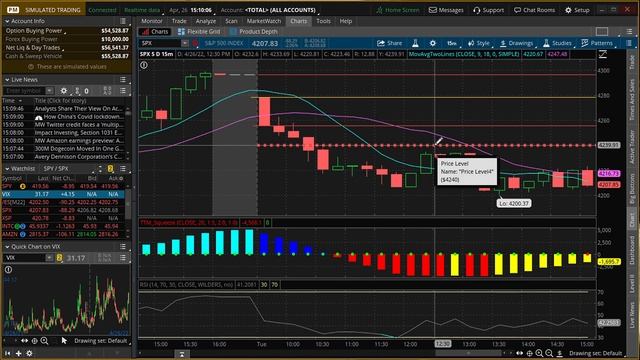Open Setup menu
640x360 pixels.
pos(577,10)
